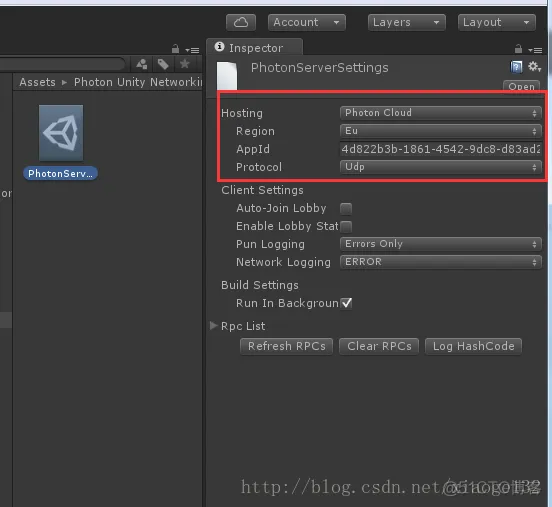Open the Pun Logging dropdown
552x507 pixels.
pos(440,244)
